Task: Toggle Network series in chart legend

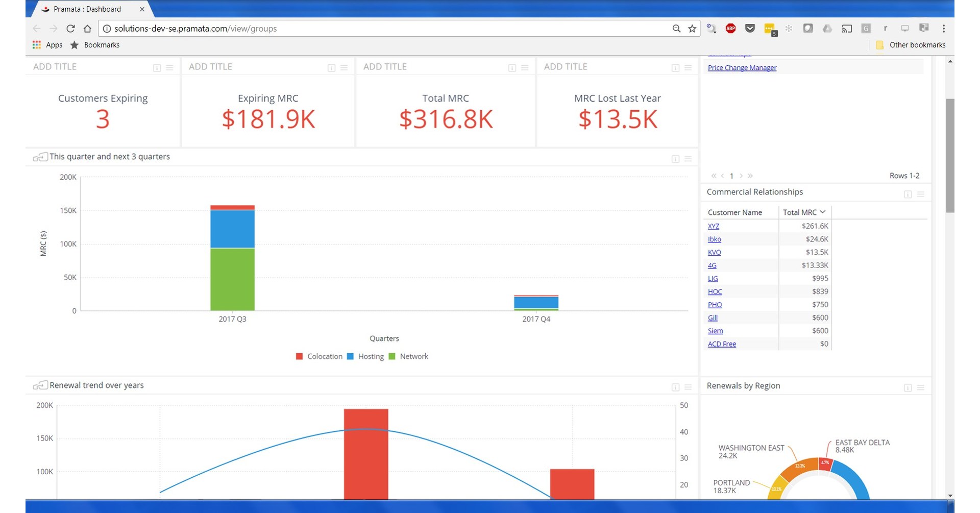Action: (x=408, y=356)
